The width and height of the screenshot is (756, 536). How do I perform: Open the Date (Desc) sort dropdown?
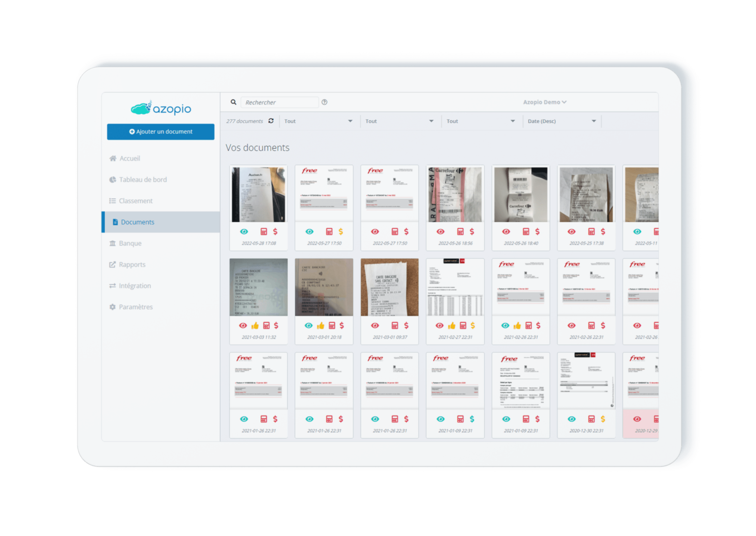coord(562,121)
